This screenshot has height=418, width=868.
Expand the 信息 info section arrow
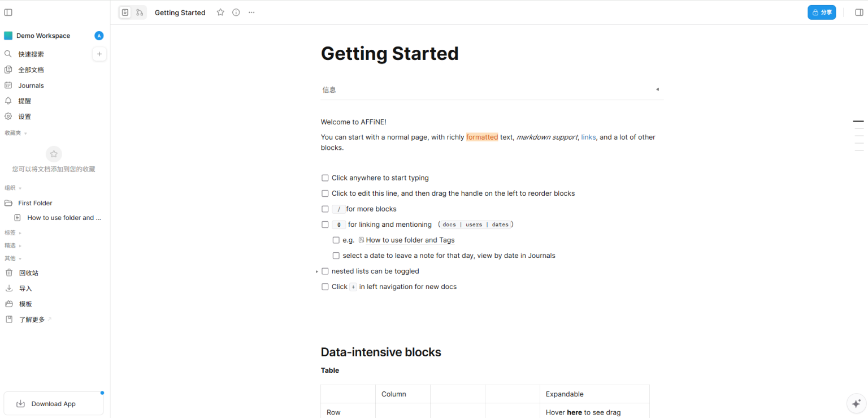pos(657,89)
